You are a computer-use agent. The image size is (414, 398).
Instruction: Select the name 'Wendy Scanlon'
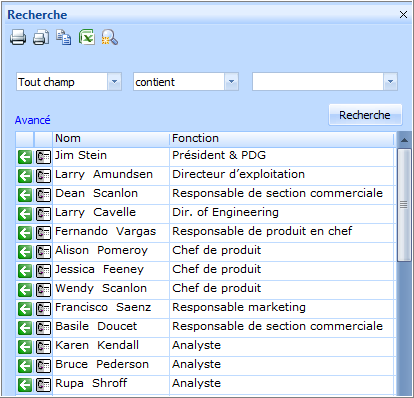[101, 288]
